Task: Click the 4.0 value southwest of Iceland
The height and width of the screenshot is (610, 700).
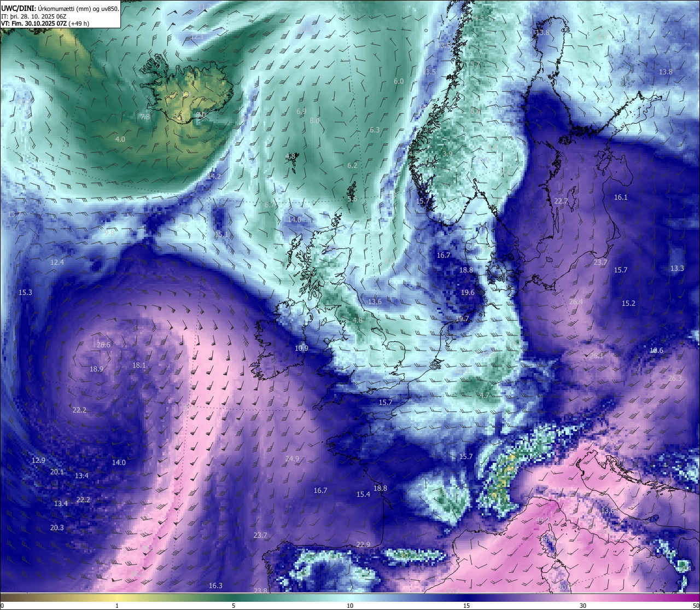Action: pyautogui.click(x=120, y=140)
